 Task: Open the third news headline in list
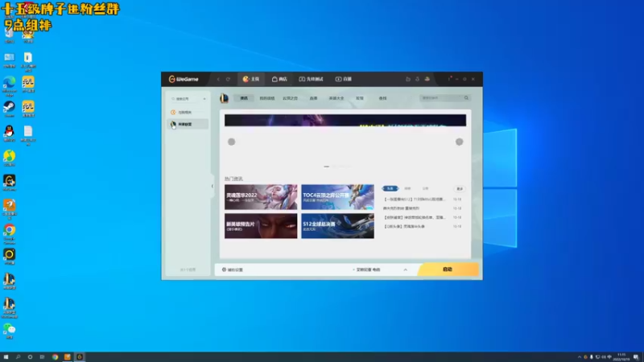(x=414, y=217)
